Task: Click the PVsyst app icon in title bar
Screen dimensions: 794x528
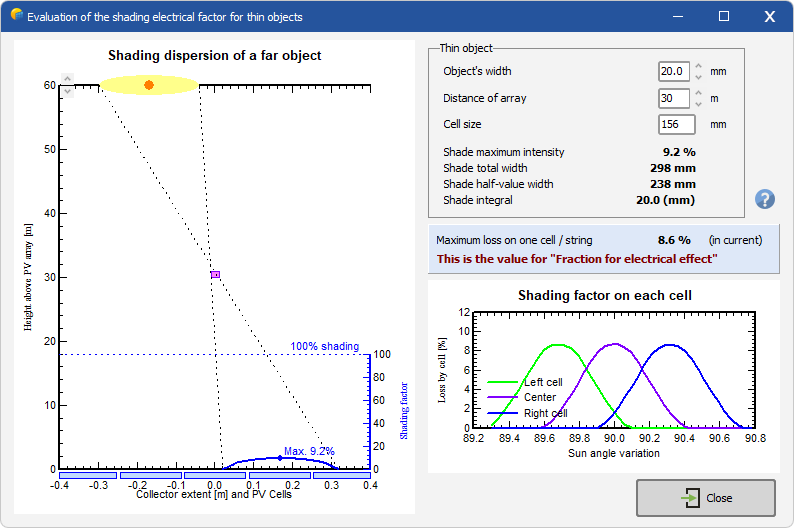Action: [x=16, y=15]
